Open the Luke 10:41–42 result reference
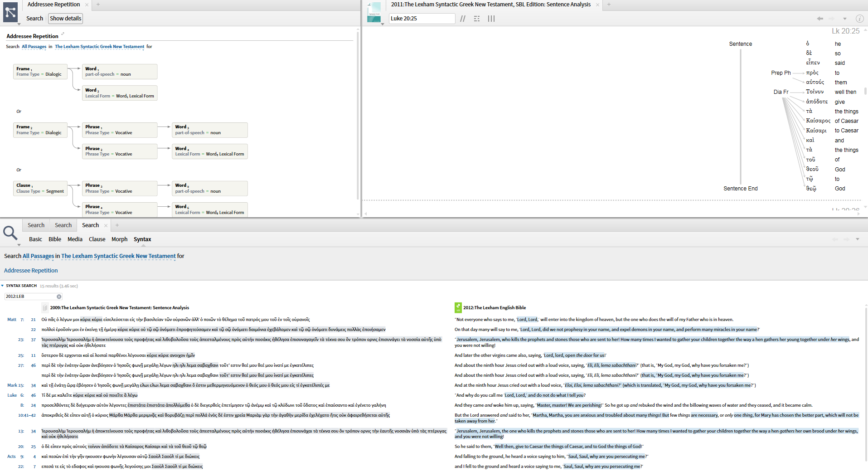This screenshot has width=868, height=472. 27,415
